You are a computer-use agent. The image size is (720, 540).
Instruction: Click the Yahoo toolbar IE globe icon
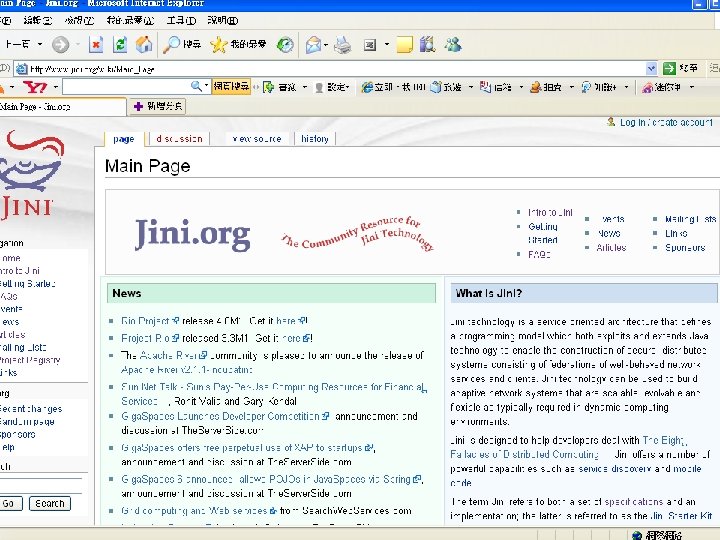coord(367,87)
